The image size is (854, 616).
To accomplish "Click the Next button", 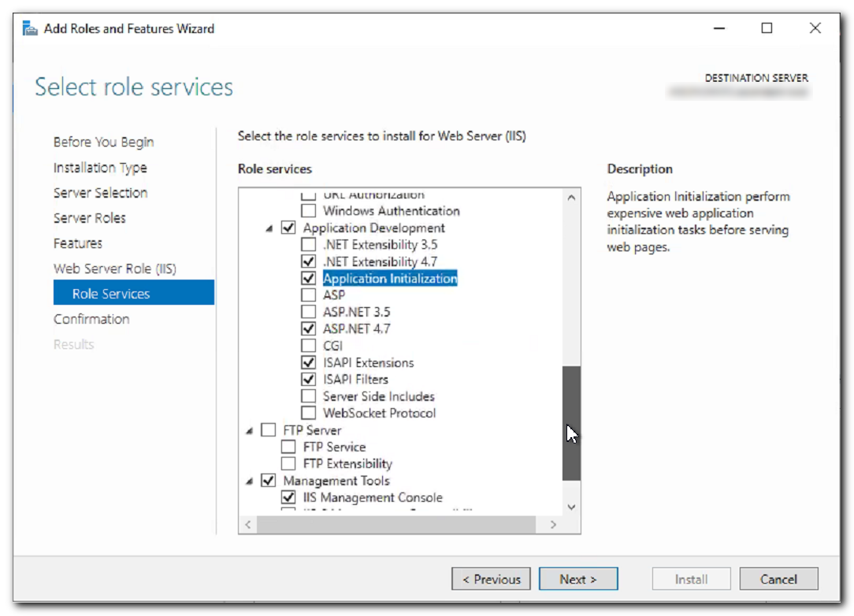I will pyautogui.click(x=577, y=579).
